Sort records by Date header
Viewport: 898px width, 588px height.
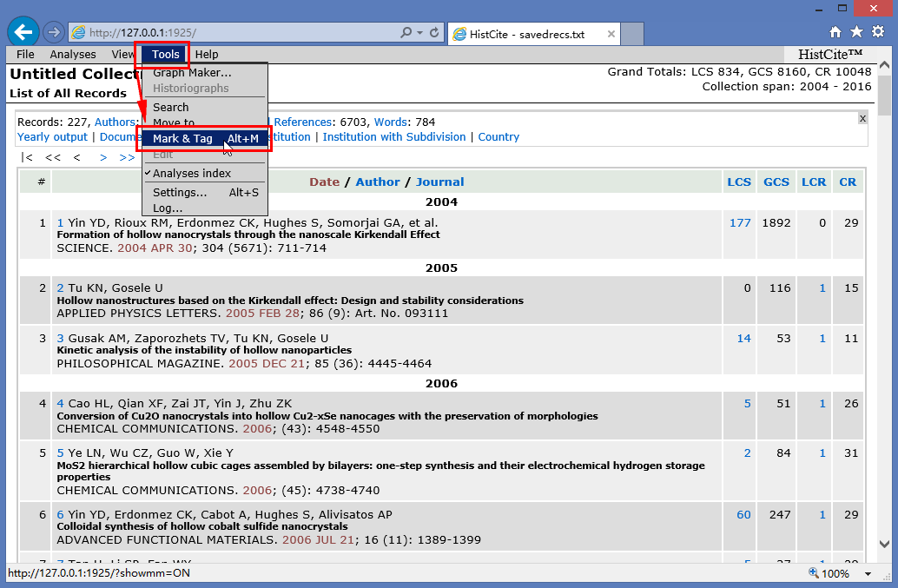(324, 182)
